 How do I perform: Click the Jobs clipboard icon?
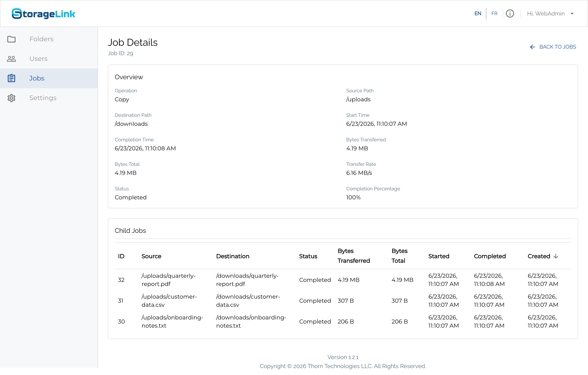(x=11, y=78)
